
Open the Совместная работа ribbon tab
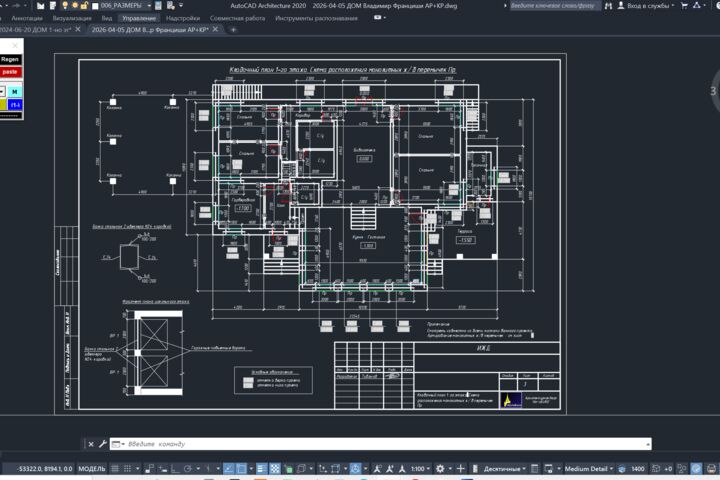(237, 18)
